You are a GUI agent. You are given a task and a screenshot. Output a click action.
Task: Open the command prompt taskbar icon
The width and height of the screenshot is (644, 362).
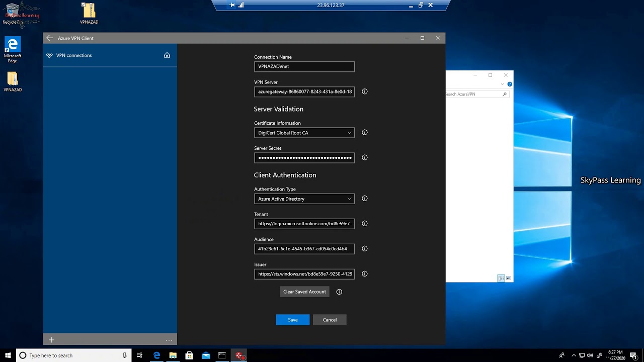(x=222, y=355)
